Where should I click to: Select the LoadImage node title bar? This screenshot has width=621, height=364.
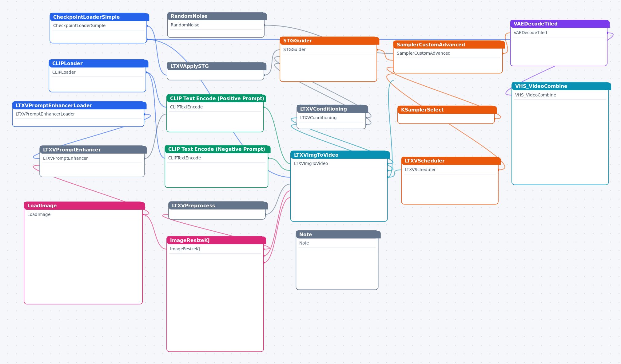click(84, 205)
